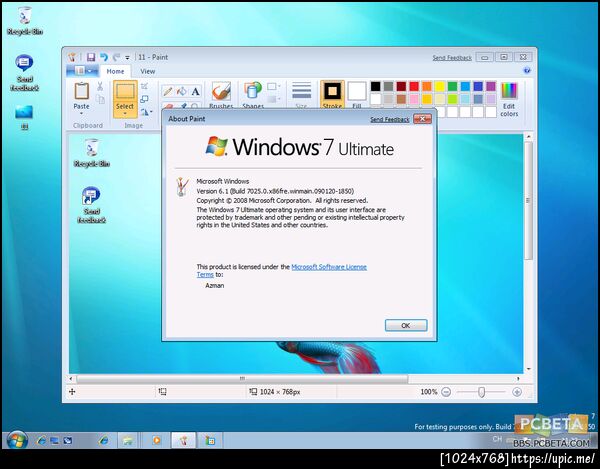The height and width of the screenshot is (469, 600).
Task: Pick the purple color swatch
Action: click(491, 86)
